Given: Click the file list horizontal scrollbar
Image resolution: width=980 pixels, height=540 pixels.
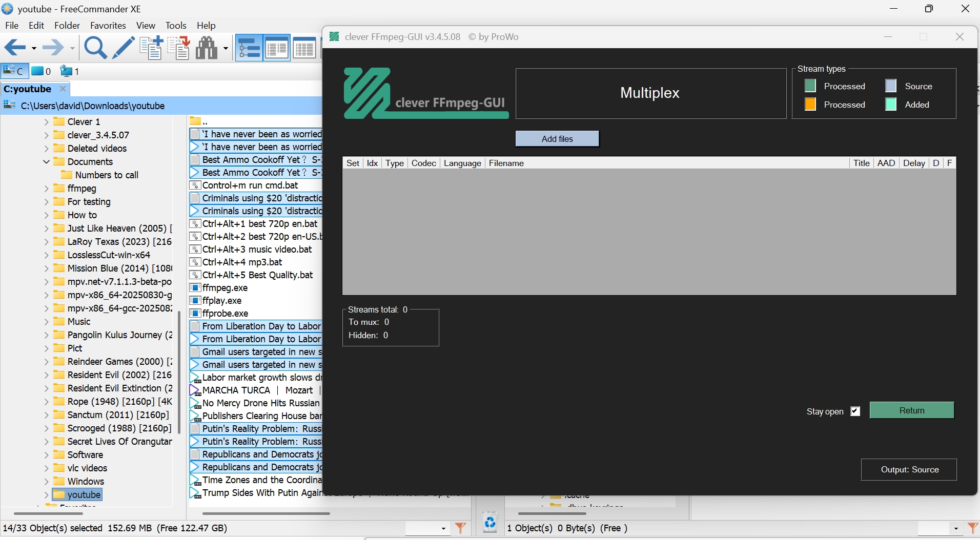Looking at the screenshot, I should click(x=266, y=513).
